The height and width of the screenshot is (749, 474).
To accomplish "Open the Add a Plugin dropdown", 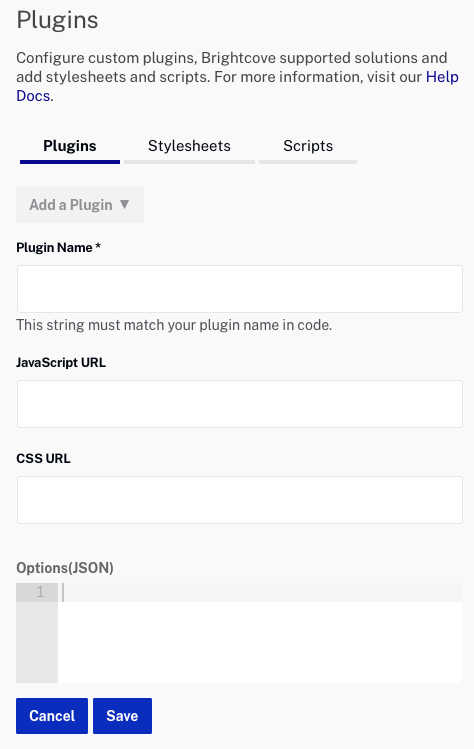I will (80, 205).
